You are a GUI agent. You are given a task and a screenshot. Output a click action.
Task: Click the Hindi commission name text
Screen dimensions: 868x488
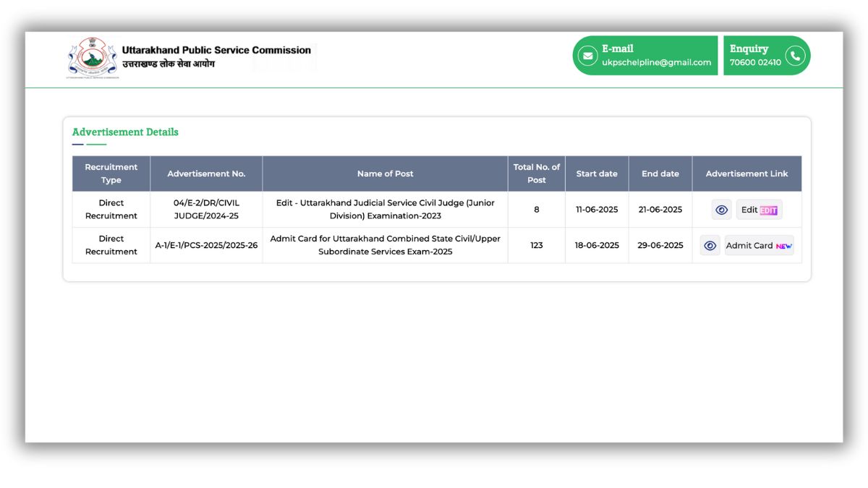pyautogui.click(x=169, y=64)
